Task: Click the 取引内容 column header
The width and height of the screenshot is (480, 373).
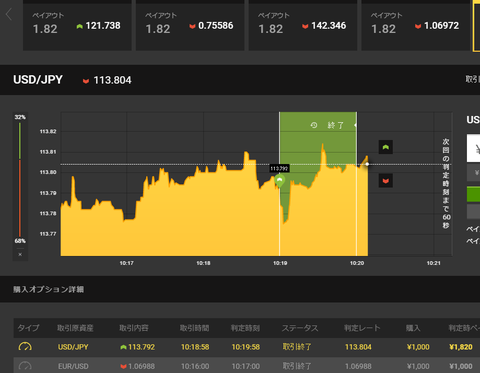Action: [134, 328]
